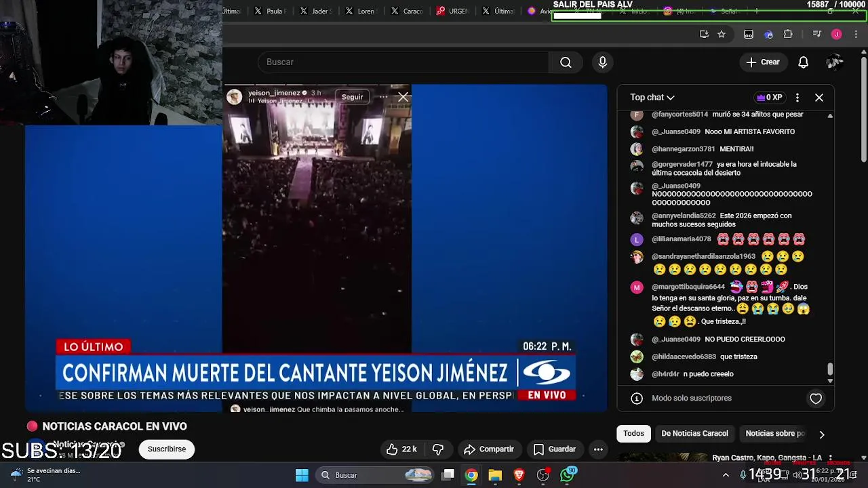Click the Guardar save button
This screenshot has height=488, width=868.
pyautogui.click(x=555, y=449)
